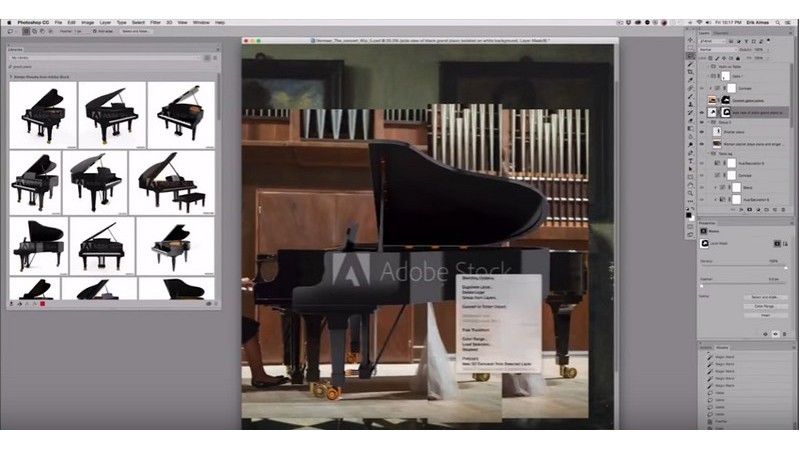Hide the Woman pianist plays piano layer

702,144
